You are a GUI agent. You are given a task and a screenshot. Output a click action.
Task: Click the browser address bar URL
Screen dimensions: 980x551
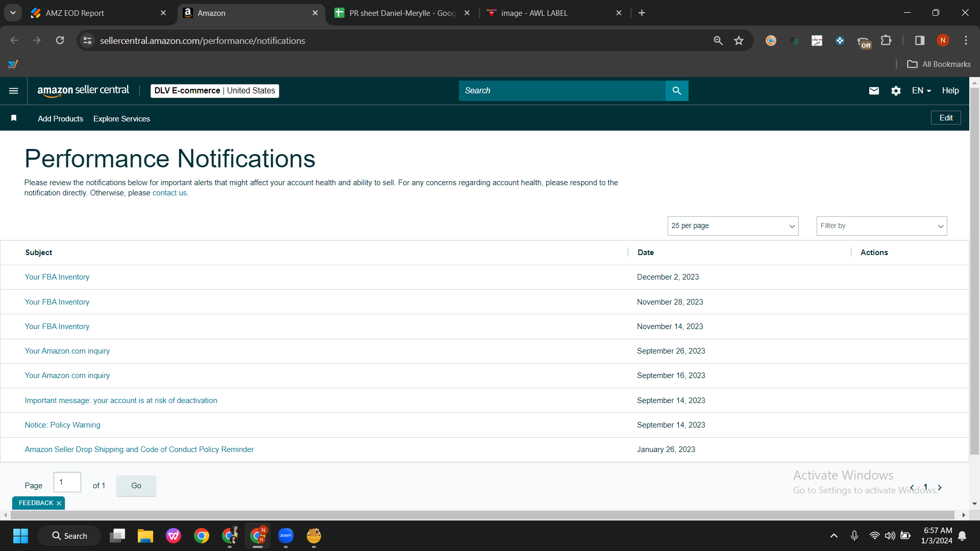click(203, 40)
